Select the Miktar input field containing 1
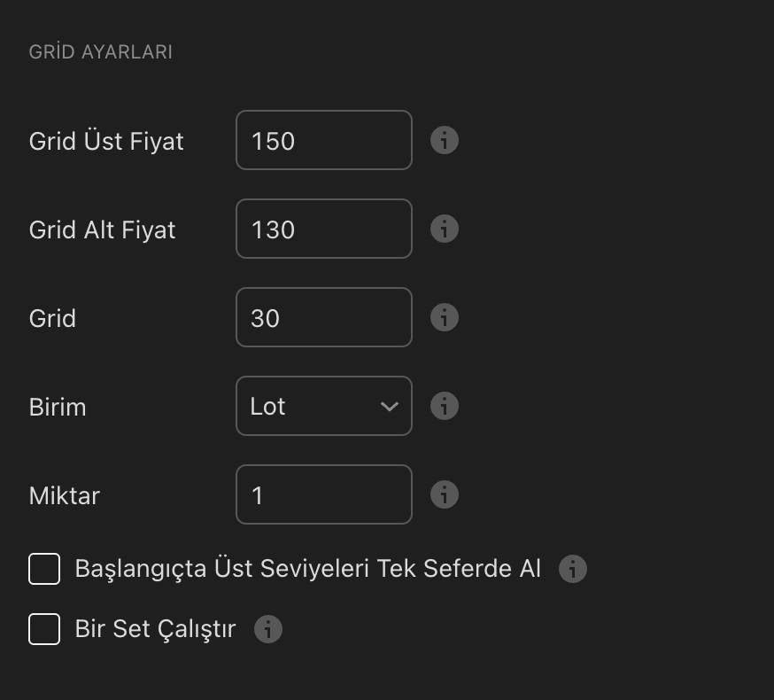 [x=324, y=494]
